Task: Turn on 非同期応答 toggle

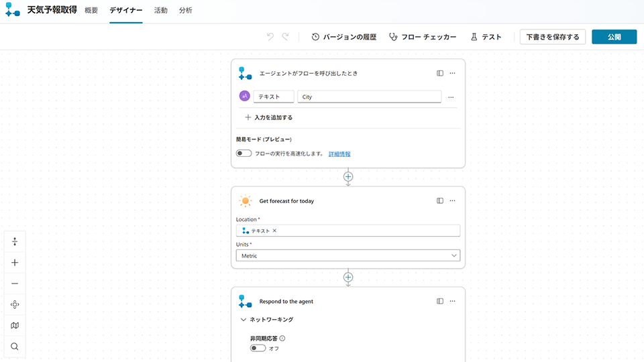Action: [x=258, y=348]
